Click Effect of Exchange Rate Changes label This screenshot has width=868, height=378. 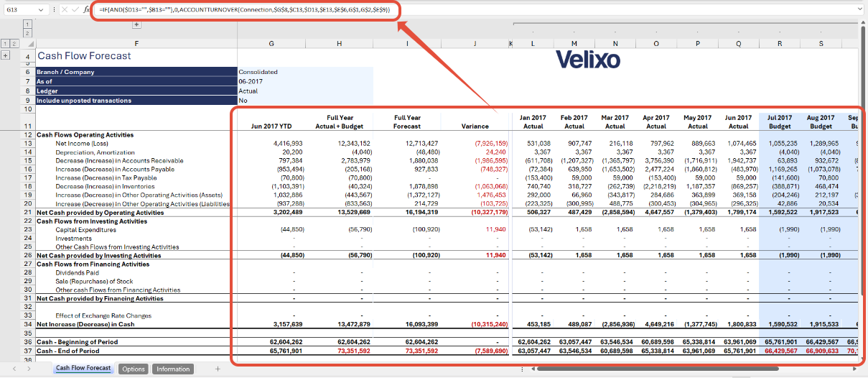point(103,315)
